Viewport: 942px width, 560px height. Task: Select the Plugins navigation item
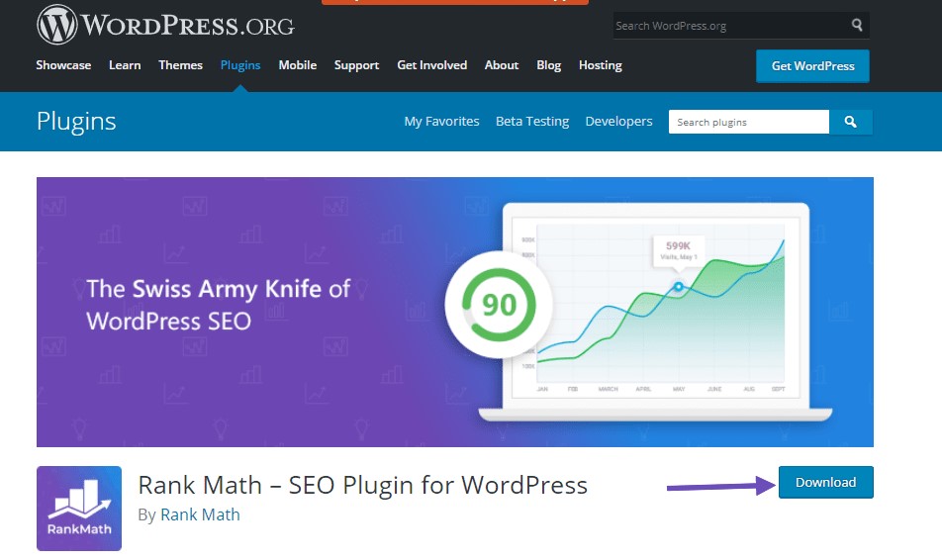tap(240, 65)
